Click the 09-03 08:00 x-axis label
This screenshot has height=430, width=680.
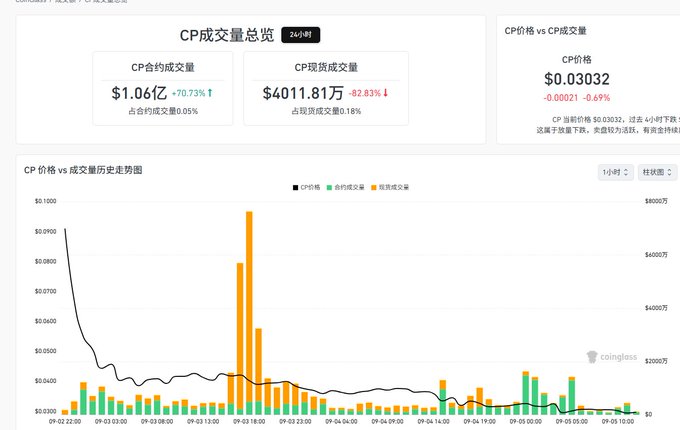157,421
